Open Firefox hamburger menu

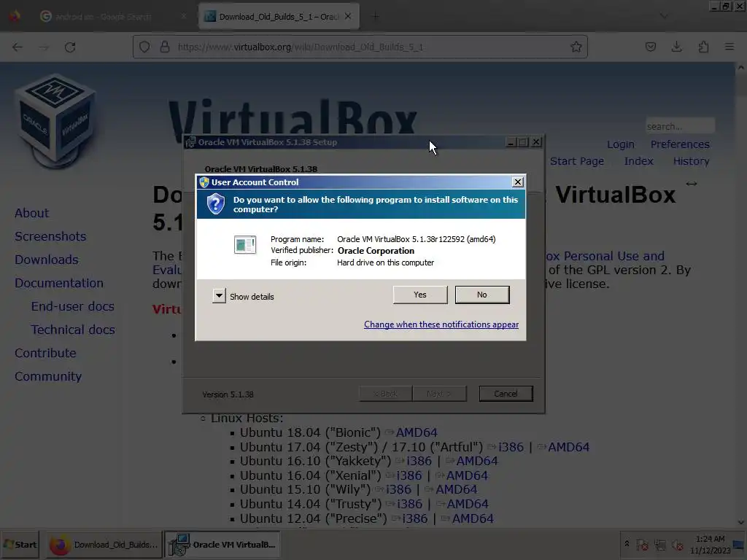click(x=729, y=47)
